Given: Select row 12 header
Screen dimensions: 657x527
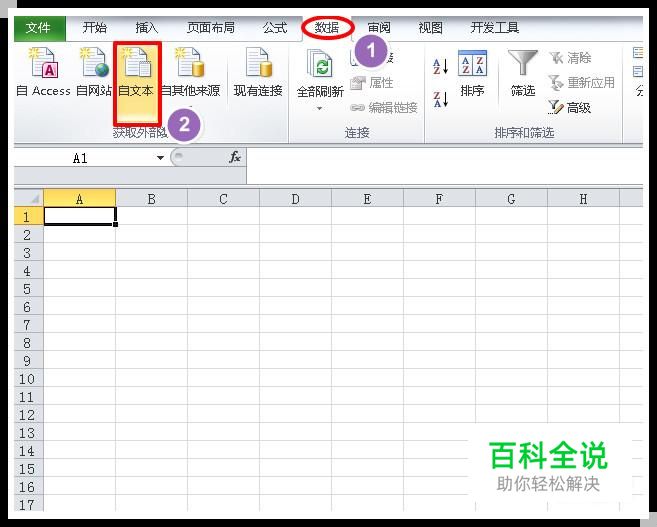Looking at the screenshot, I should click(28, 415).
